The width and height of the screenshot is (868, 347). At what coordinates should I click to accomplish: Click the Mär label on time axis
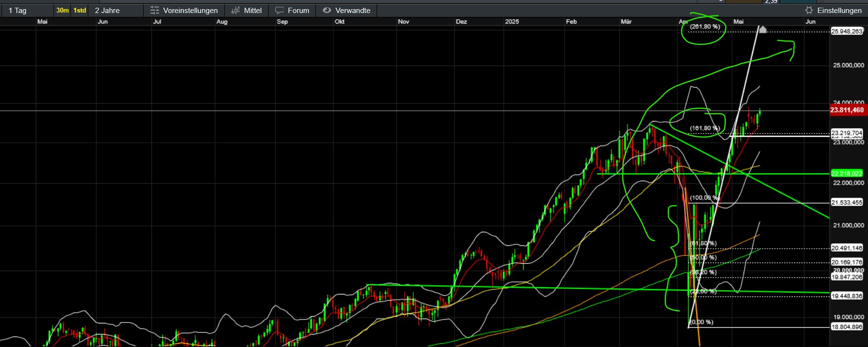(x=626, y=22)
